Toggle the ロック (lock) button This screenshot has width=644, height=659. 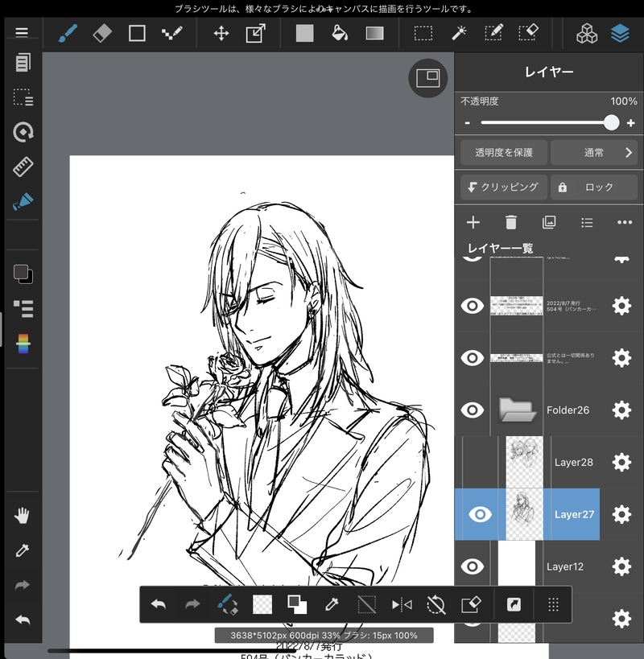coord(594,187)
